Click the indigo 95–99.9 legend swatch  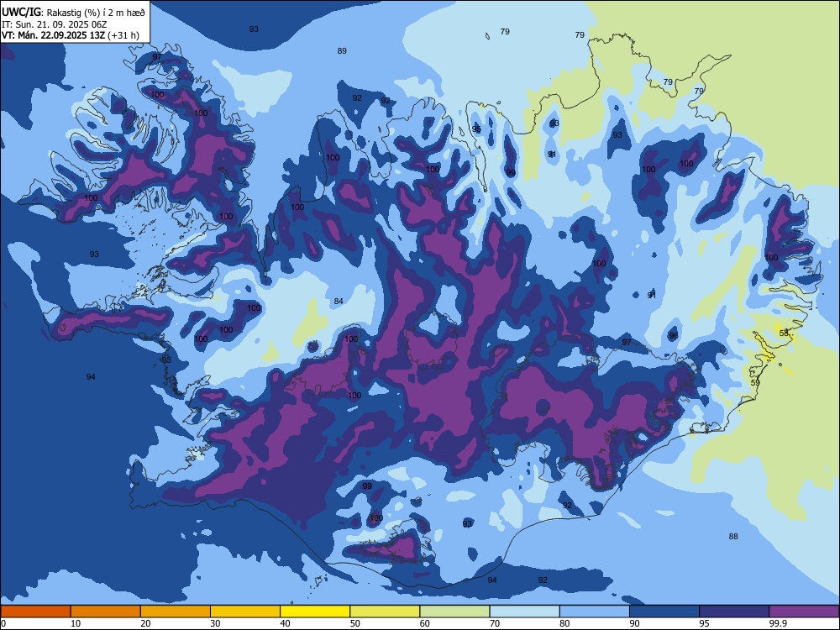734,612
